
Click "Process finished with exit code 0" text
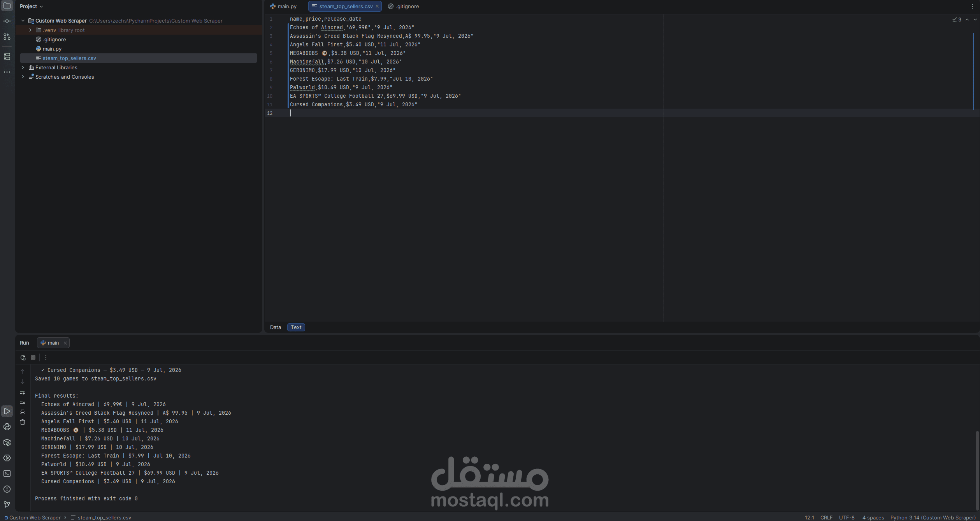[86, 498]
